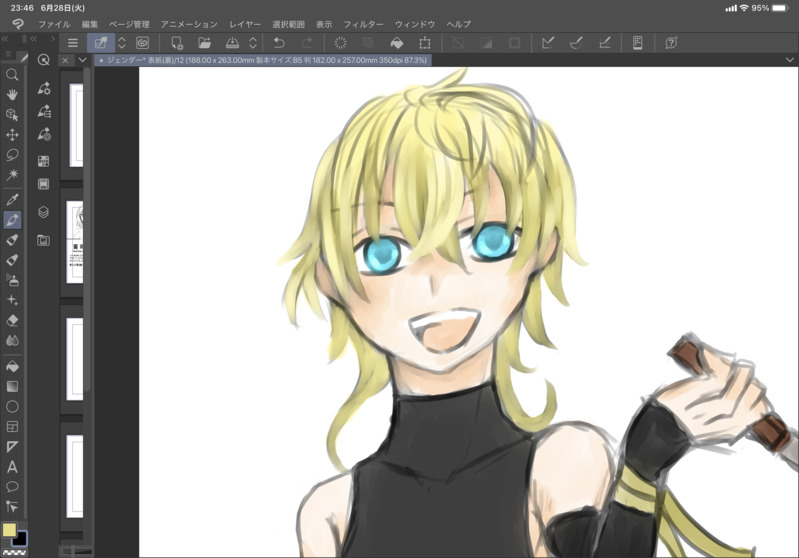Click the Scale/Rotate transform icon

click(424, 43)
